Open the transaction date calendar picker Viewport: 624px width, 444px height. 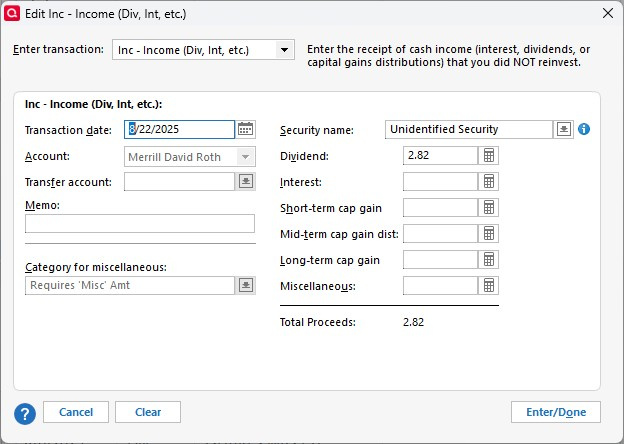click(x=245, y=129)
